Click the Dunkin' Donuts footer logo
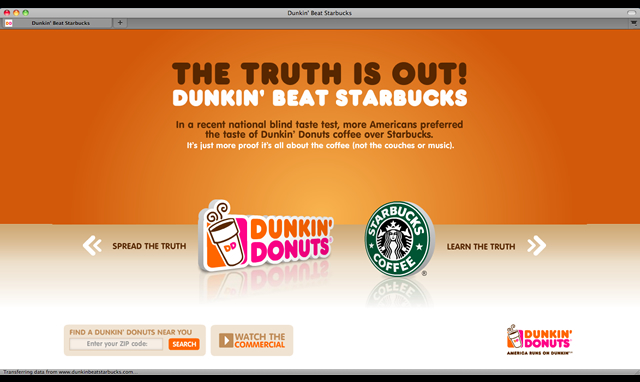The width and height of the screenshot is (640, 382). 539,340
